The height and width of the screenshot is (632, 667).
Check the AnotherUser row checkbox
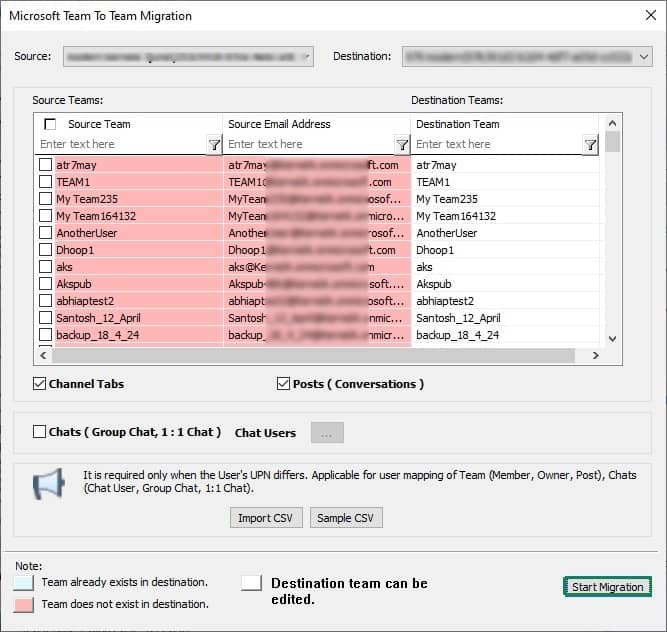46,233
